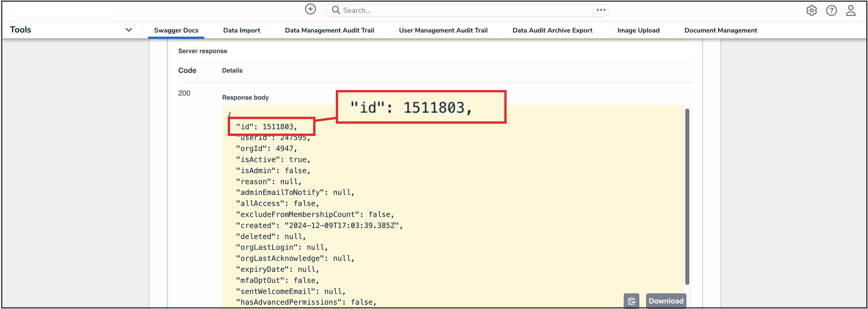Click into the Search input field
The image size is (868, 309).
(465, 10)
